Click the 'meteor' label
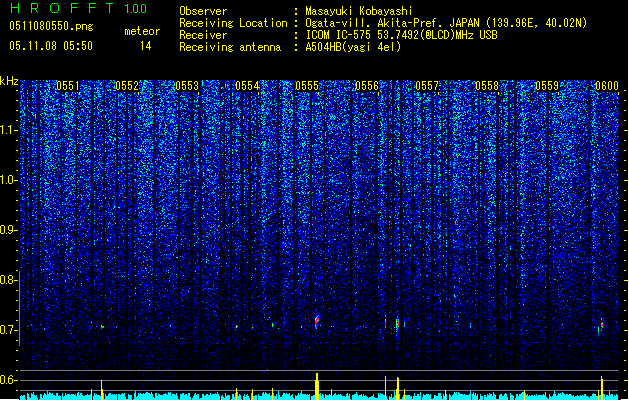The height and width of the screenshot is (400, 629). pos(142,31)
